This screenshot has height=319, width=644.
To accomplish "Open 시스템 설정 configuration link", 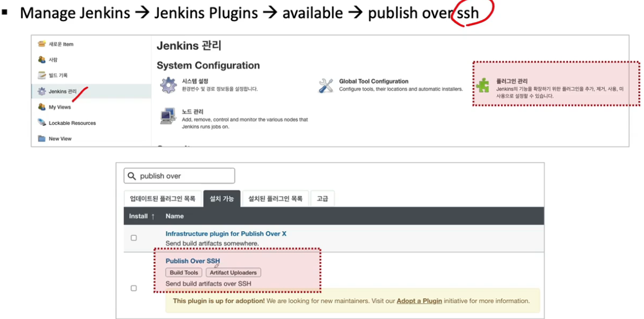I will pos(195,81).
